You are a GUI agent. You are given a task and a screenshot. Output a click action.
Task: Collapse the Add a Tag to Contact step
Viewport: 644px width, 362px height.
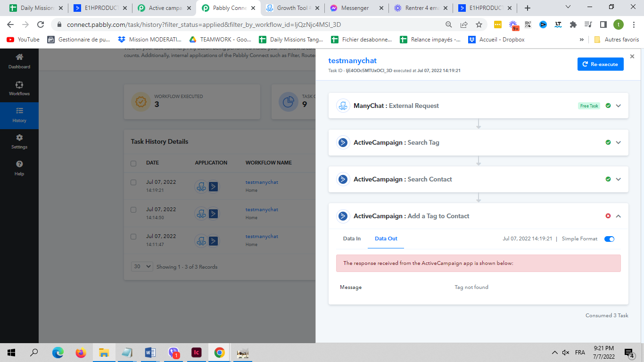pos(619,216)
